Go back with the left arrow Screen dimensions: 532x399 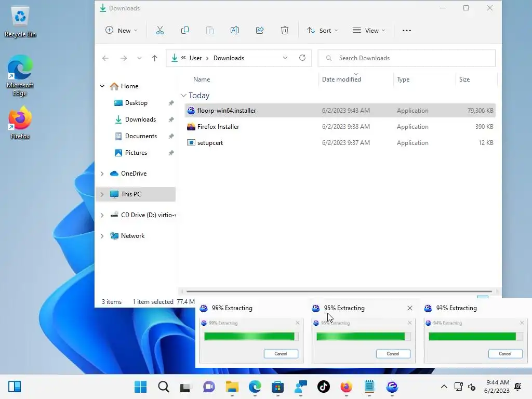[105, 58]
